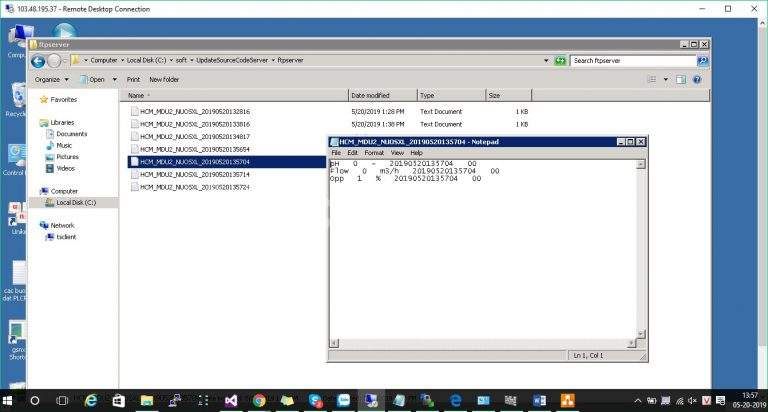Viewport: 768px width, 412px height.
Task: Click the soft folder breadcrumb segment
Action: click(181, 60)
